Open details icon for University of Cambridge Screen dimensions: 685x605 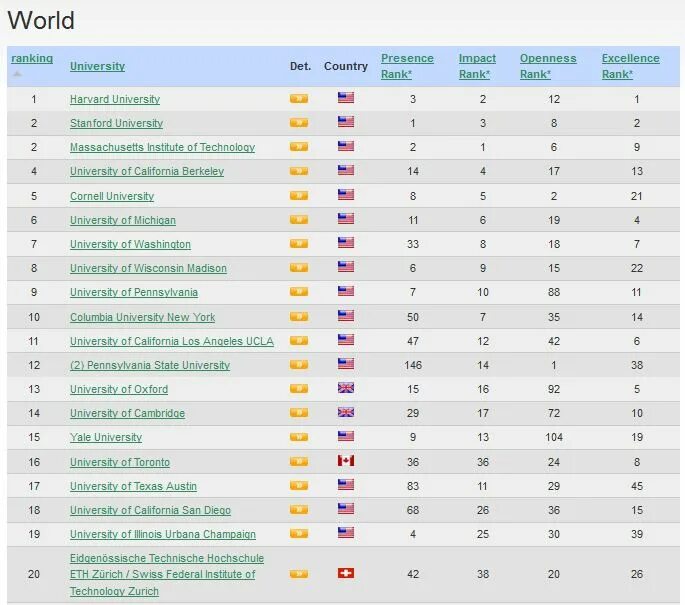pyautogui.click(x=299, y=412)
